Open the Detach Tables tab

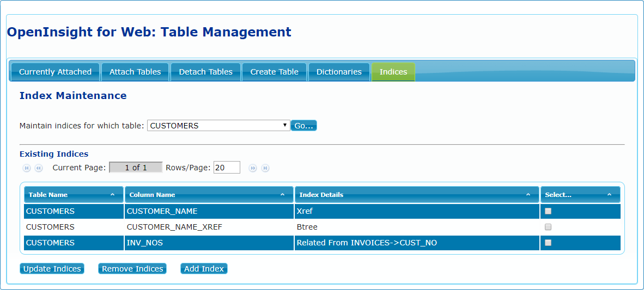[206, 72]
